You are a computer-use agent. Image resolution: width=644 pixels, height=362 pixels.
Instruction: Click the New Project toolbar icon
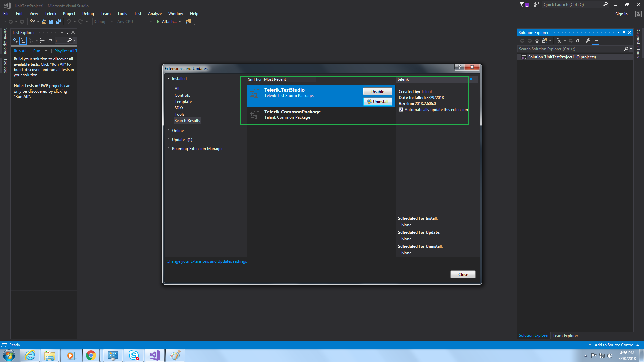32,22
